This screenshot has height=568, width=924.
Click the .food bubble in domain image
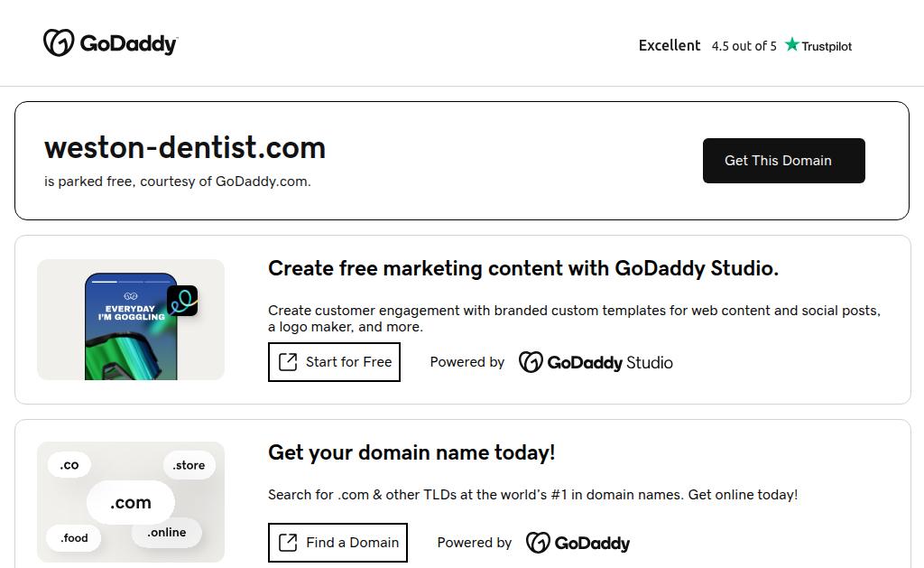[x=75, y=538]
